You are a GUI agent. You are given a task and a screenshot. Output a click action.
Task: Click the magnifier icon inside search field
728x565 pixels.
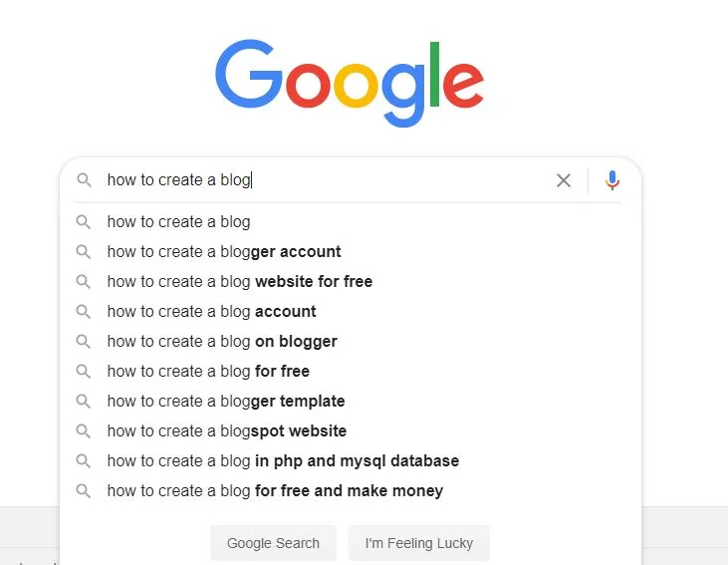(85, 180)
